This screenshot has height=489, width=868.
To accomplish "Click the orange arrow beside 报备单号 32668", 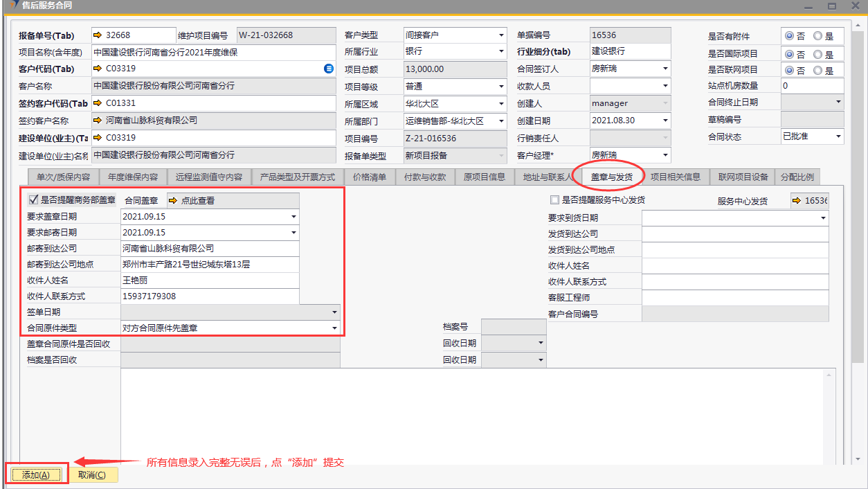I will click(98, 35).
